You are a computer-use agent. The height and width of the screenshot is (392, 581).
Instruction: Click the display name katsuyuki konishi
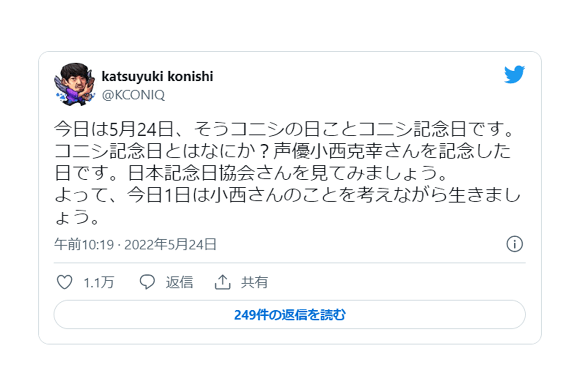(x=157, y=76)
